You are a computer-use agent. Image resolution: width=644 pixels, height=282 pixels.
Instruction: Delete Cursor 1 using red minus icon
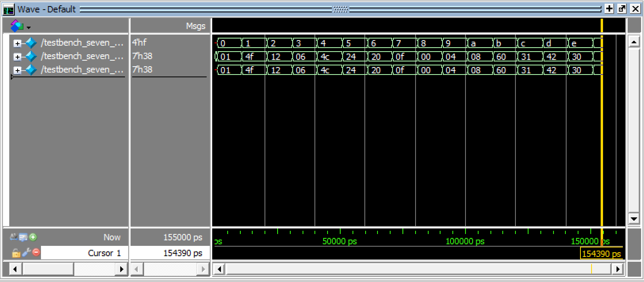tap(36, 252)
